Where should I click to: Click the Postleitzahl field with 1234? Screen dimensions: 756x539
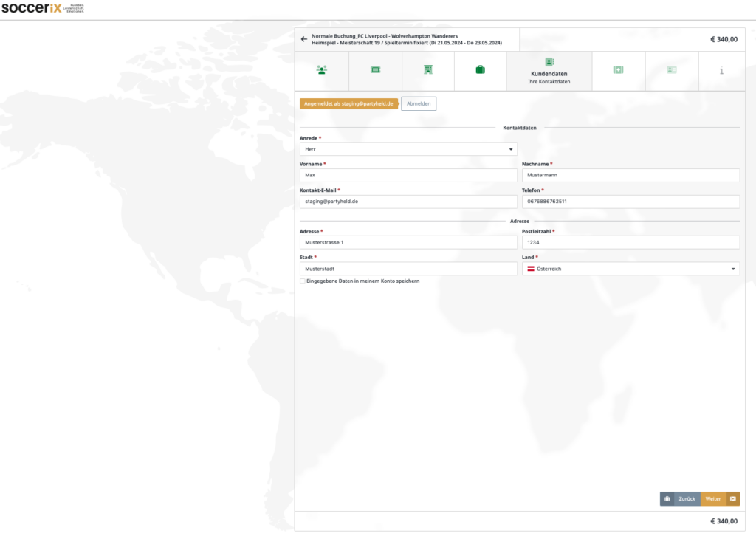630,242
